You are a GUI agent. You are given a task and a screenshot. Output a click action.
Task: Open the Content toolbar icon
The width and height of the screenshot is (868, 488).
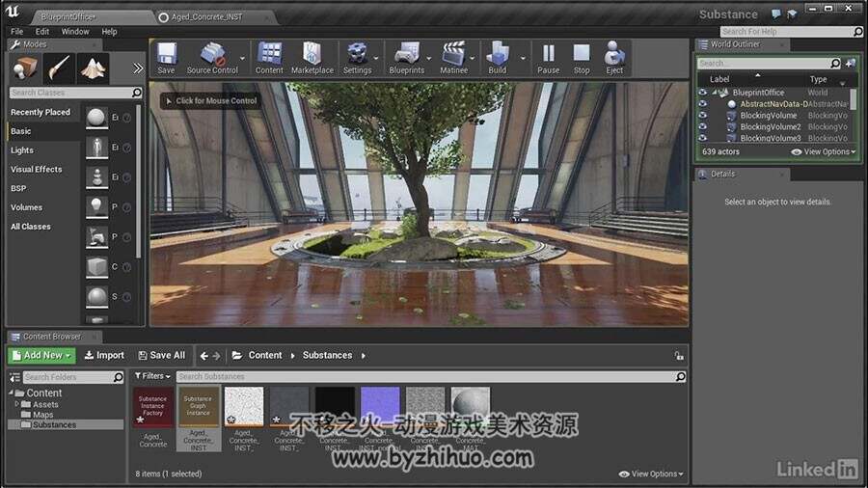click(269, 58)
